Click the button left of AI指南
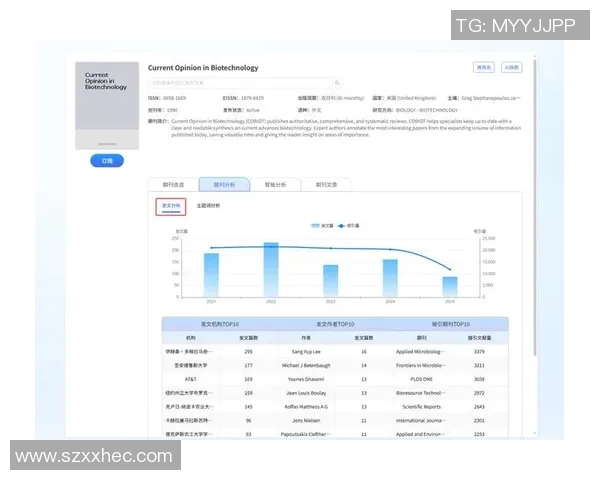The width and height of the screenshot is (600, 480). [x=484, y=68]
